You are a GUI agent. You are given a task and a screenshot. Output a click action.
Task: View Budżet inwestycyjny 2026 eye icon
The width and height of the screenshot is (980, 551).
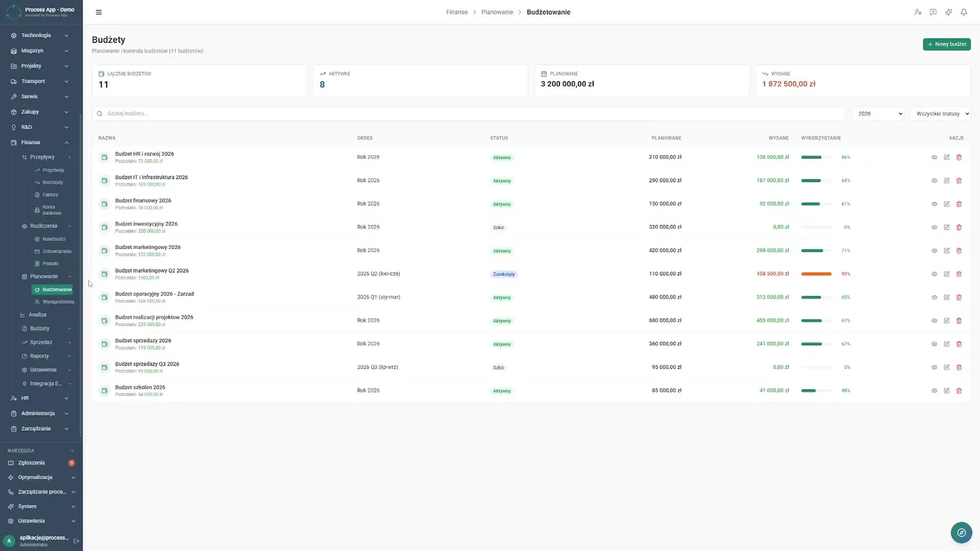pyautogui.click(x=934, y=227)
